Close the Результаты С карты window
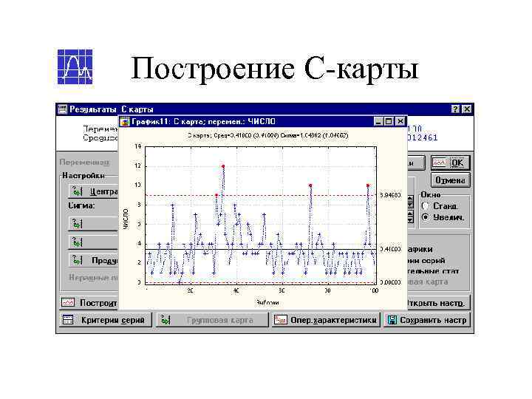This screenshot has width=532, height=399. 467,109
